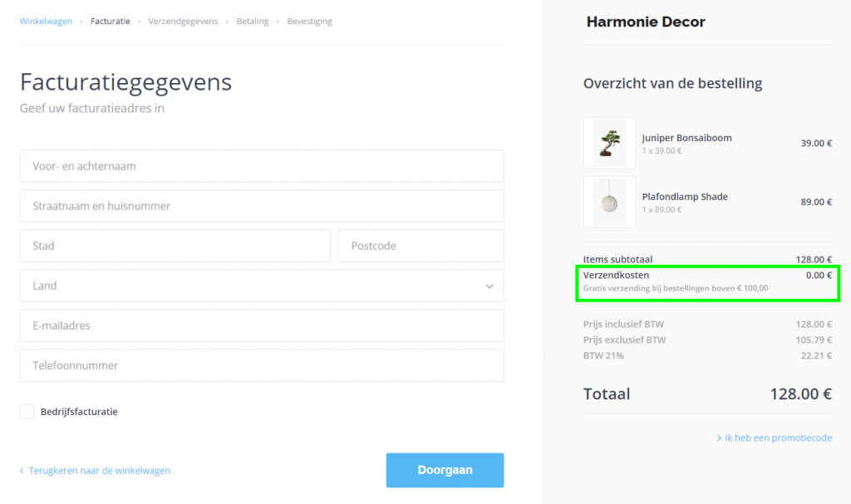The height and width of the screenshot is (504, 851).
Task: Click the Prijs inclusief BTW row label
Action: [623, 324]
